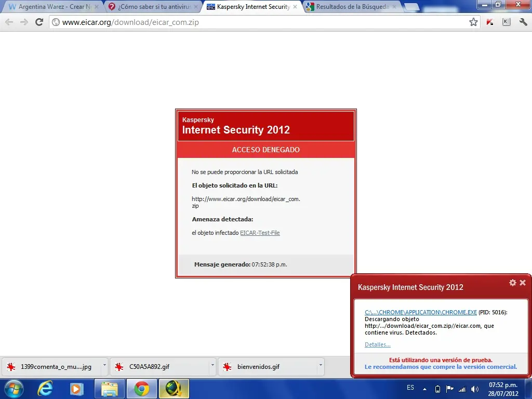The height and width of the screenshot is (399, 532).
Task: Select the Kaspersky Internet Security tab
Action: [253, 7]
